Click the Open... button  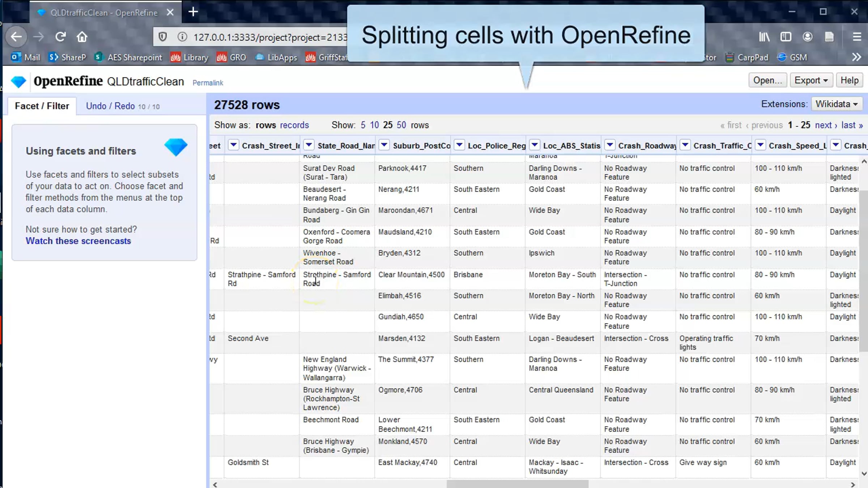pyautogui.click(x=767, y=80)
